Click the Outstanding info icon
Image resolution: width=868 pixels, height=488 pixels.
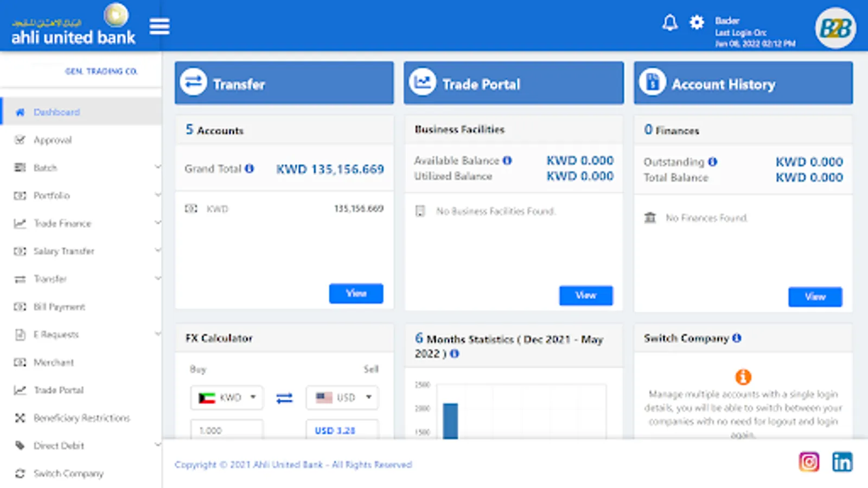[712, 162]
